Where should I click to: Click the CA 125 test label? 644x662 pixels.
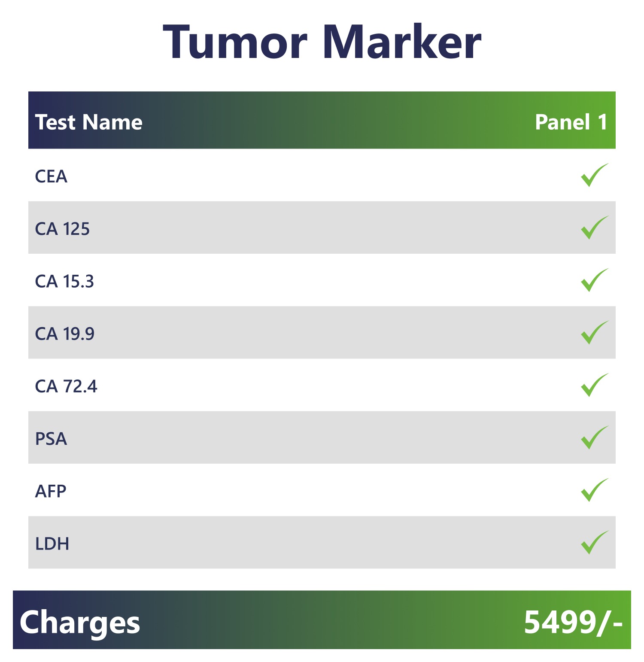[x=62, y=229]
